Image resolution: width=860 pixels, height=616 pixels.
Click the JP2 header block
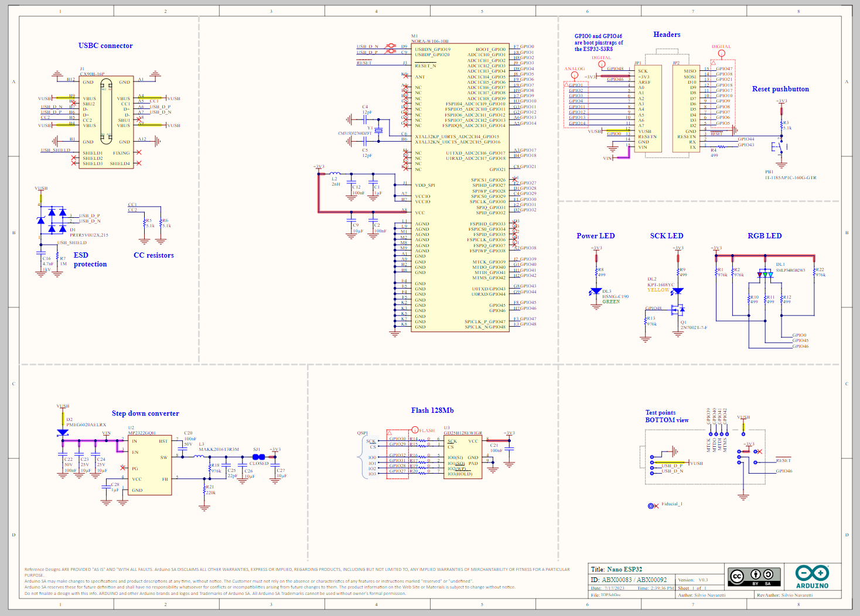click(x=686, y=109)
